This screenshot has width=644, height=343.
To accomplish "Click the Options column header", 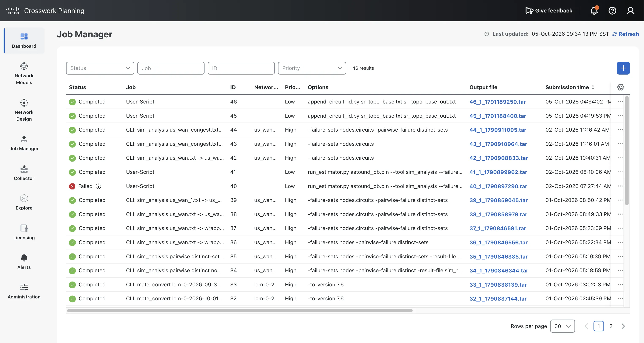I will pyautogui.click(x=318, y=87).
